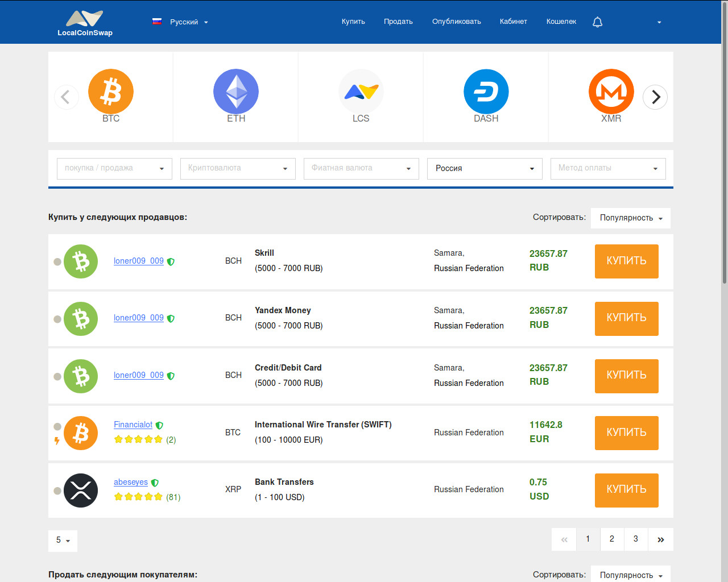The width and height of the screenshot is (728, 582).
Task: Click the star rating of abeseyes
Action: click(x=138, y=497)
